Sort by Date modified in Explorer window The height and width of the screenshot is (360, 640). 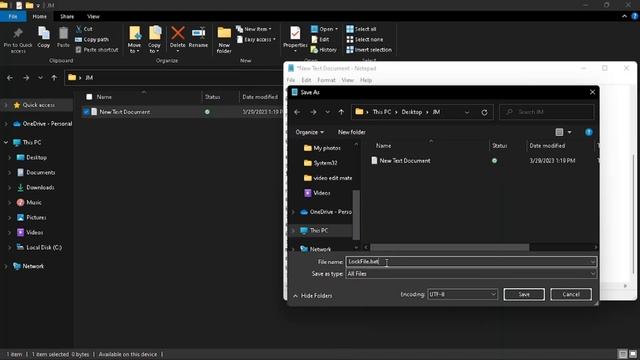[260, 97]
